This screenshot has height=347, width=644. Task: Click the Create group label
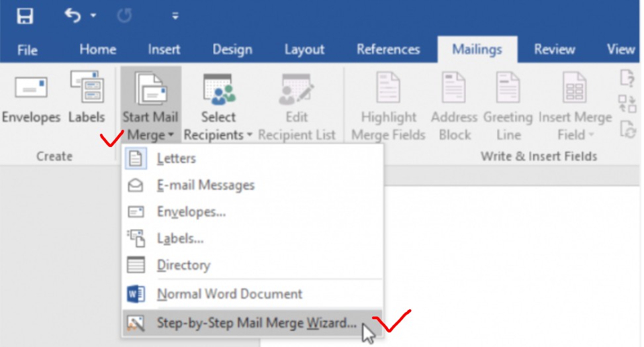pyautogui.click(x=54, y=156)
